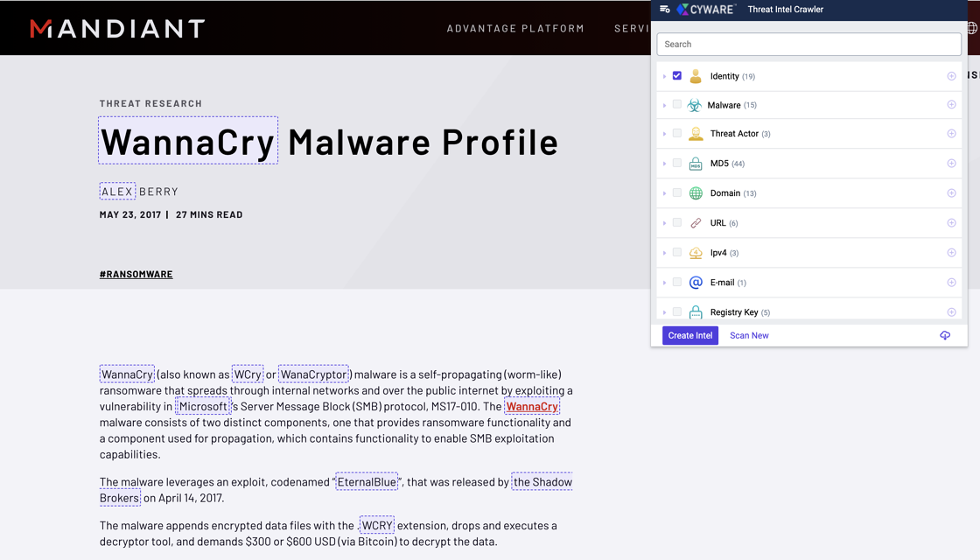Click the MD5 hash icon
Viewport: 980px width, 560px height.
(x=696, y=164)
